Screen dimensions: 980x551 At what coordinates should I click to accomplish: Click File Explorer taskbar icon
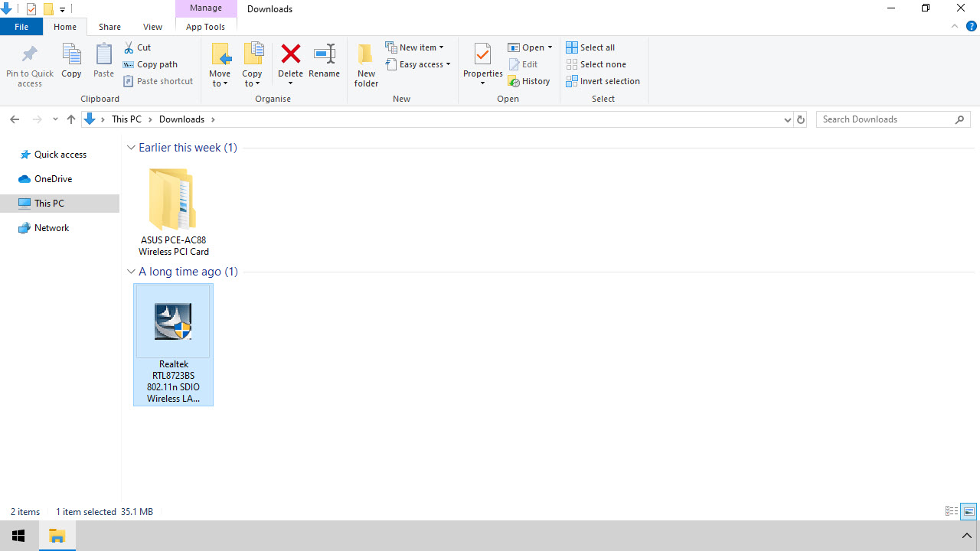(x=57, y=536)
